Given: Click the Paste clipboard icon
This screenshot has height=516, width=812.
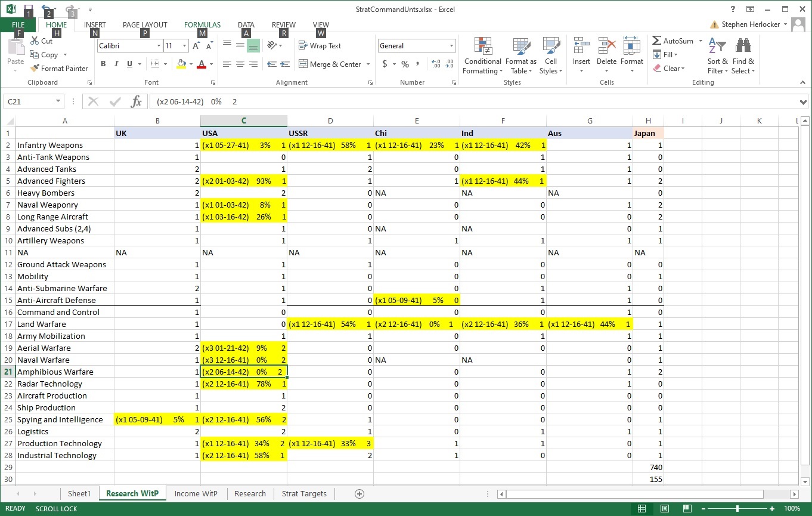Looking at the screenshot, I should 16,48.
